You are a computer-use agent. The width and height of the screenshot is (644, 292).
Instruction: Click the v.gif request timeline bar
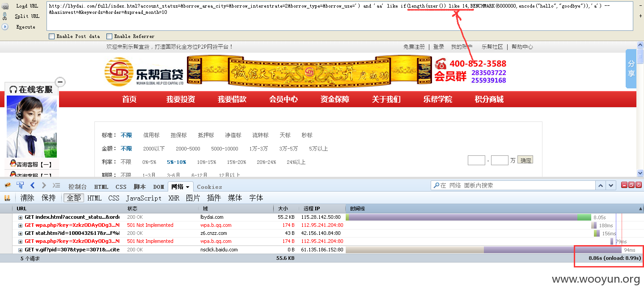[483, 250]
